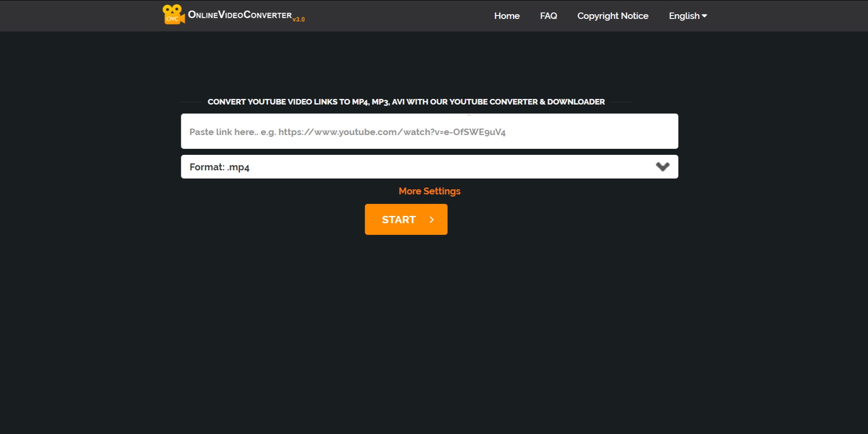Open the FAQ page
Viewport: 868px width, 434px height.
[x=548, y=16]
